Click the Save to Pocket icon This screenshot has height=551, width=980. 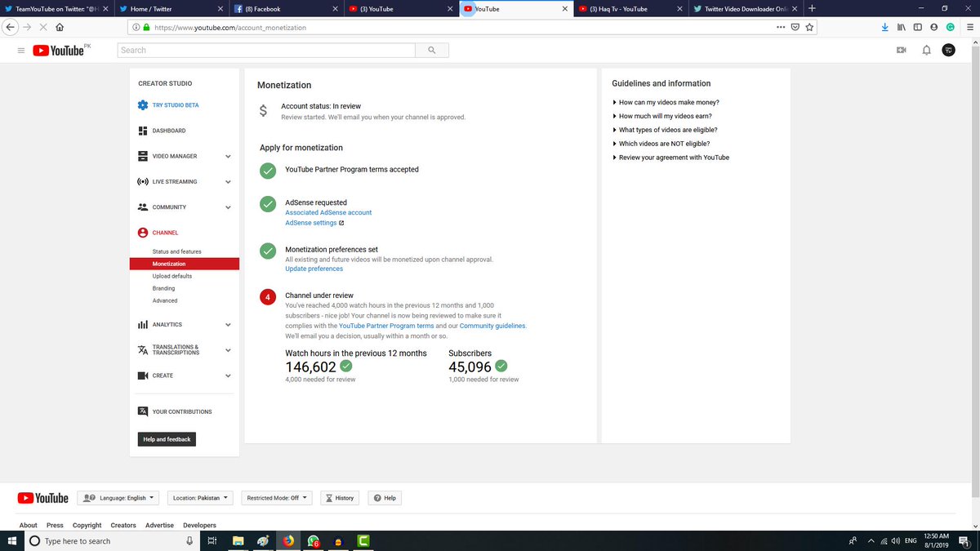795,27
